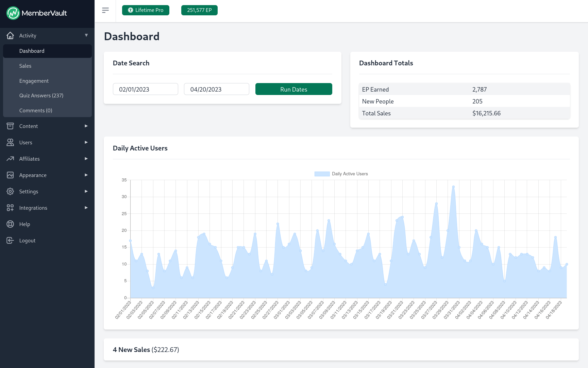The width and height of the screenshot is (588, 368).
Task: Expand the Content menu arrow
Action: pos(86,126)
